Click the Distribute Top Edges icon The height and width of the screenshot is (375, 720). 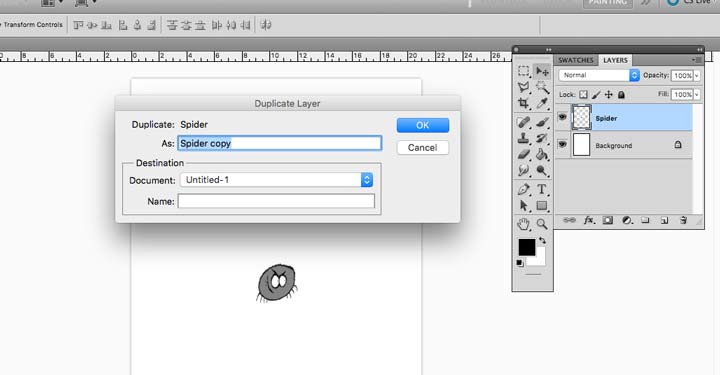point(172,25)
